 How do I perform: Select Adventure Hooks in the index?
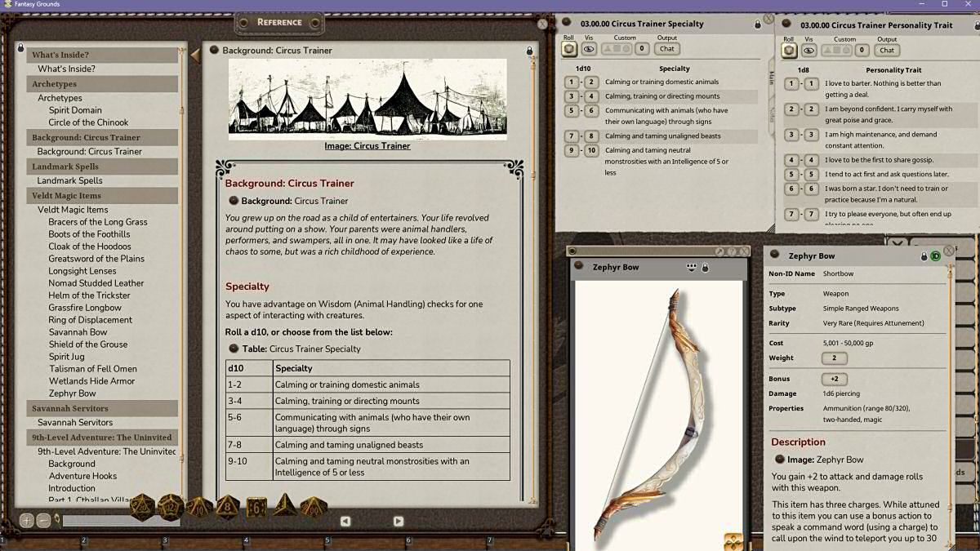82,476
